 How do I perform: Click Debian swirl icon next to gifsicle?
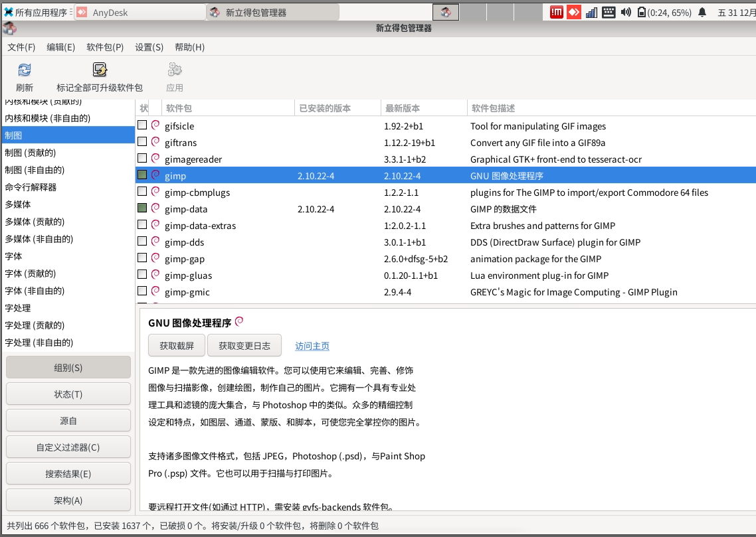pyautogui.click(x=155, y=125)
